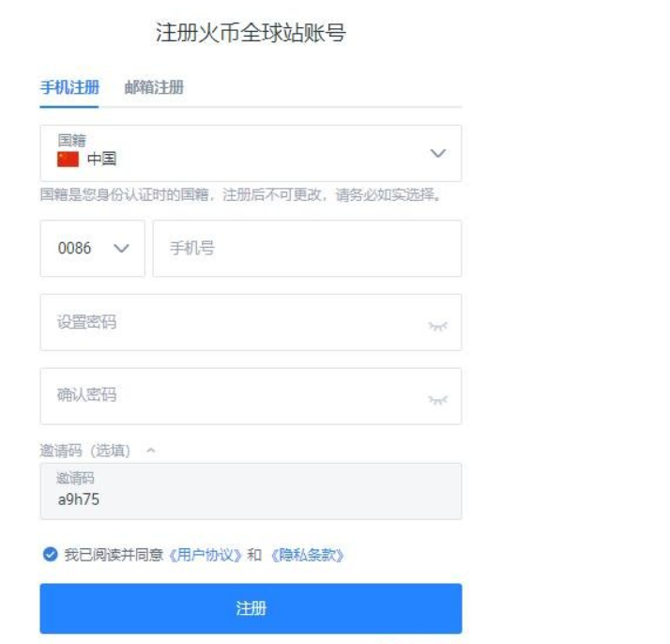Switch to the 邮箱注册 tab
The width and height of the screenshot is (670, 644).
(x=154, y=88)
